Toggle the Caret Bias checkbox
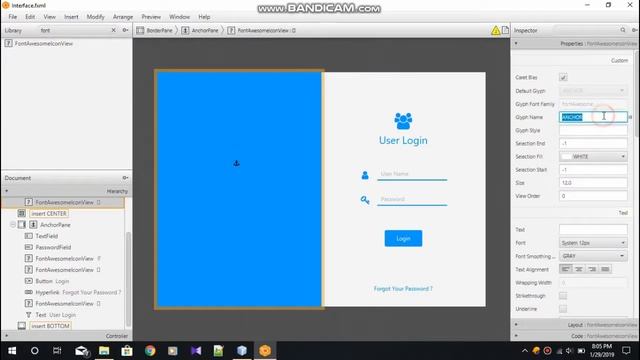Screen dimensions: 640x360 coord(563,78)
